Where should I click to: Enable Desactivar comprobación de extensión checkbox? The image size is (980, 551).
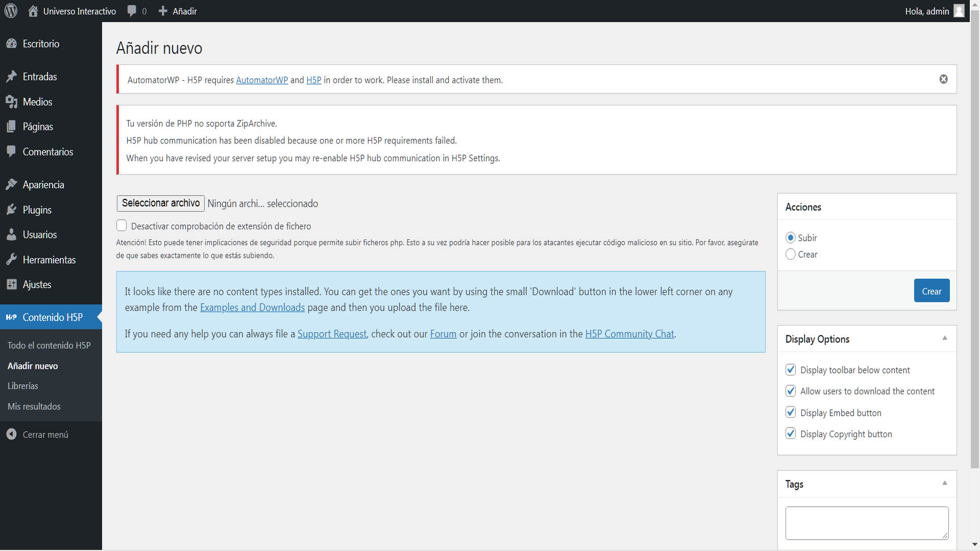point(121,226)
